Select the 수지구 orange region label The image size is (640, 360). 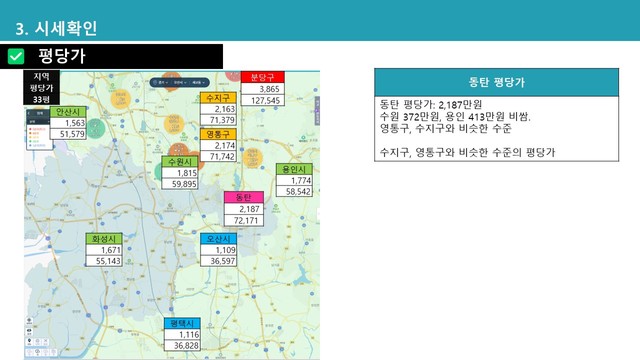(218, 98)
